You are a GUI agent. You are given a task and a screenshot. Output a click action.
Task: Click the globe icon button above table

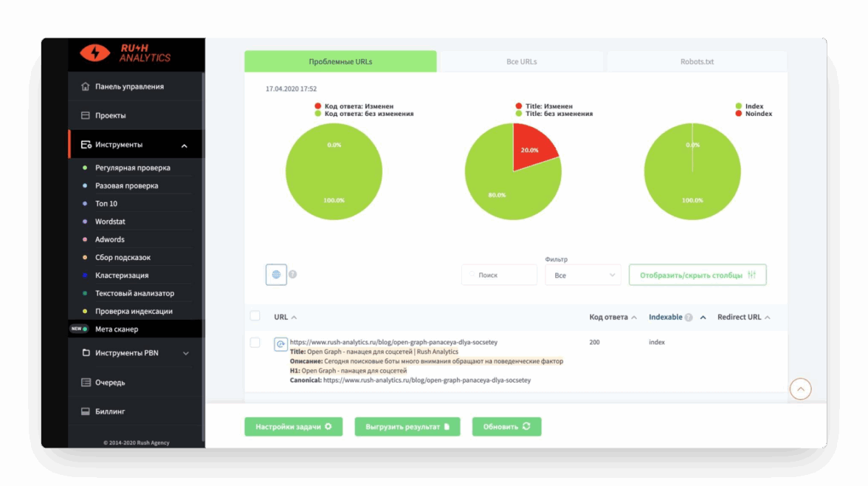point(276,274)
